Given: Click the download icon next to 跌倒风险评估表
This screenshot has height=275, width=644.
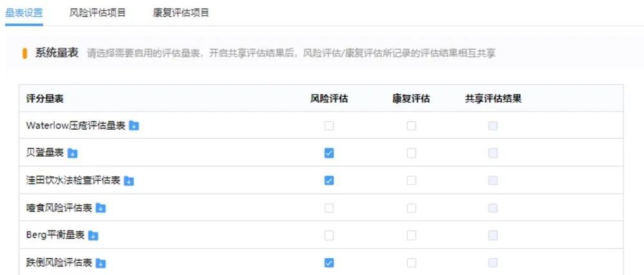Looking at the screenshot, I should [101, 263].
